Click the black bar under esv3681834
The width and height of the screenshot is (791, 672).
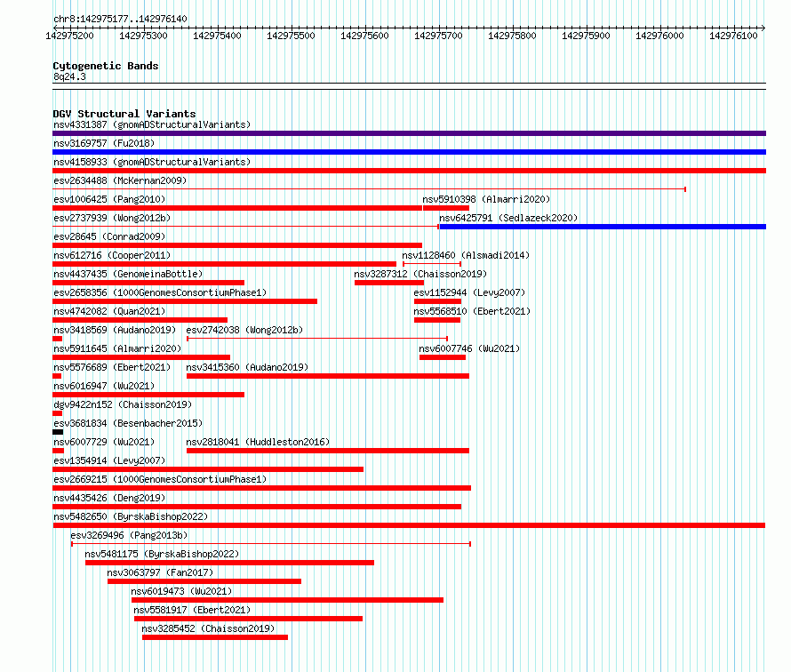58,432
